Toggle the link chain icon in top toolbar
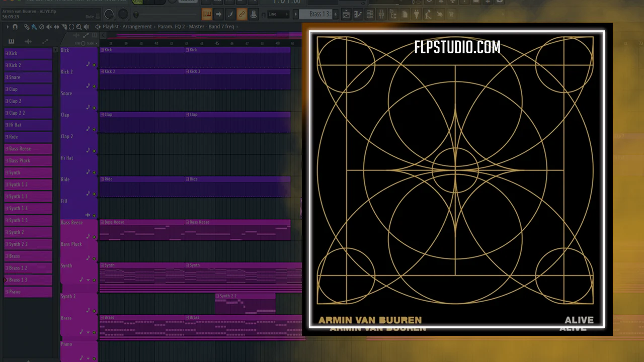The image size is (644, 362). click(242, 14)
